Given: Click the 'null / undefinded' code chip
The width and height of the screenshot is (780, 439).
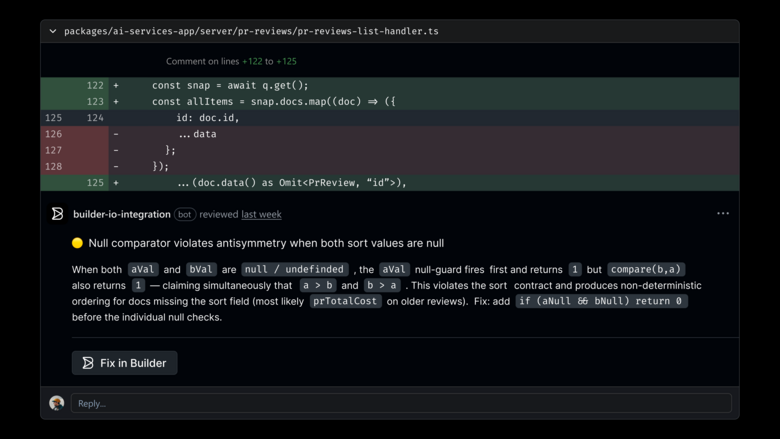Looking at the screenshot, I should coord(294,269).
